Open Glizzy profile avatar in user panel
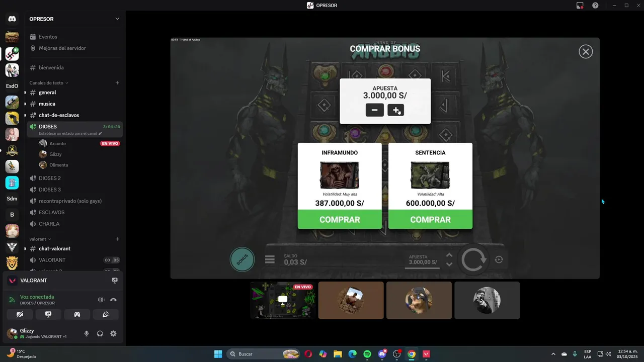 12,333
